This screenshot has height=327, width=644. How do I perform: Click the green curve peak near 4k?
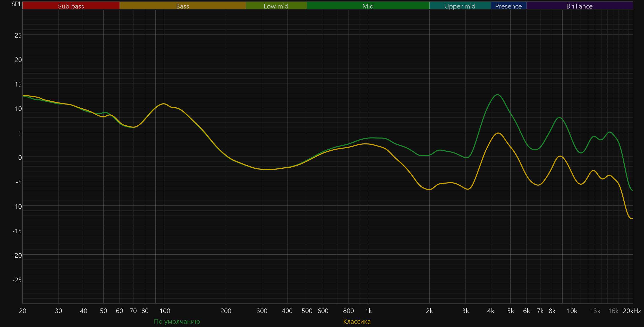click(x=497, y=95)
